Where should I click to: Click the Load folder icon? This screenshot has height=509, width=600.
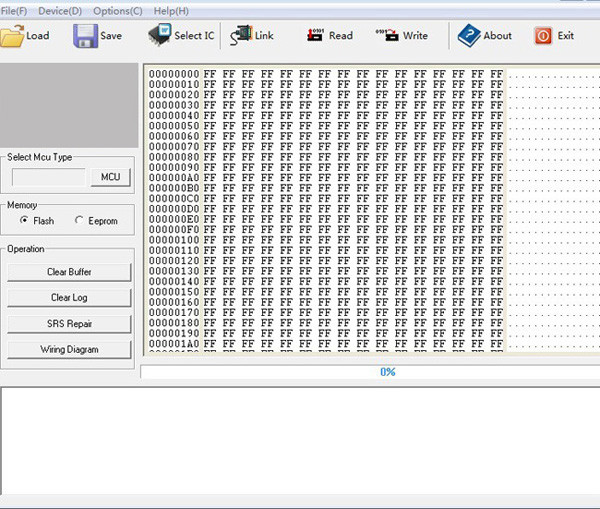tap(12, 36)
